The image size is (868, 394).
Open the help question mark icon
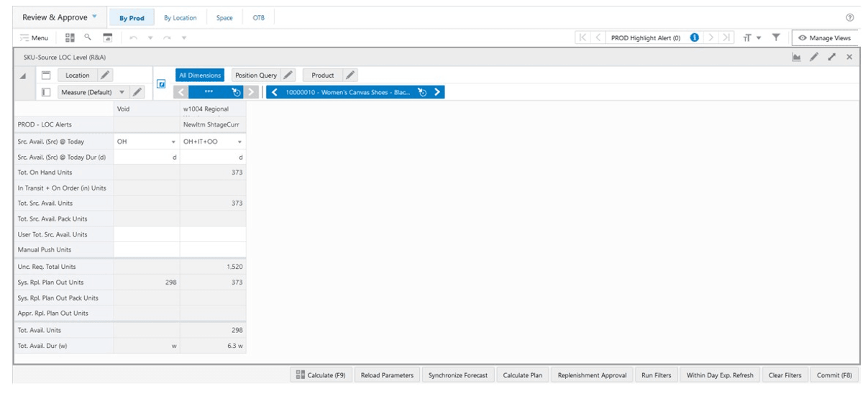pyautogui.click(x=850, y=17)
